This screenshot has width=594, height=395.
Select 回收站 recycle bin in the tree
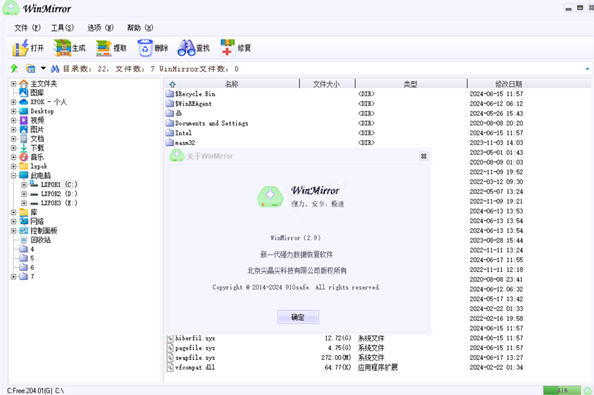click(41, 240)
